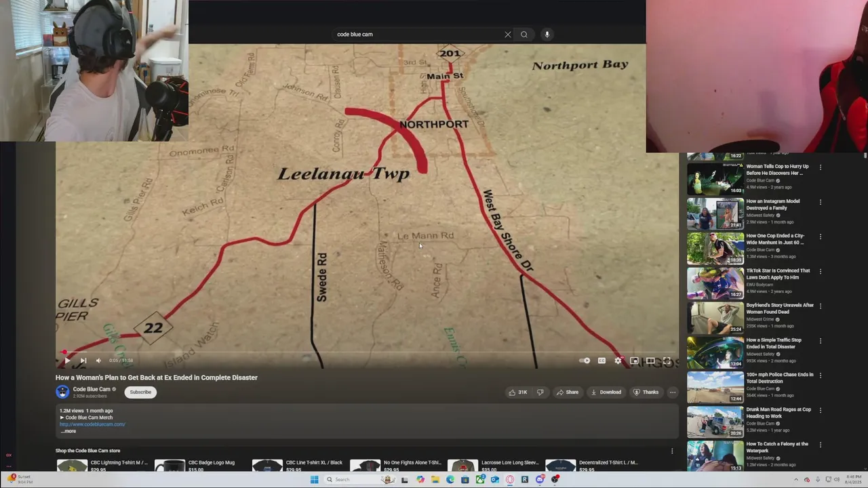
Task: Expand description with ...more
Action: tap(68, 431)
